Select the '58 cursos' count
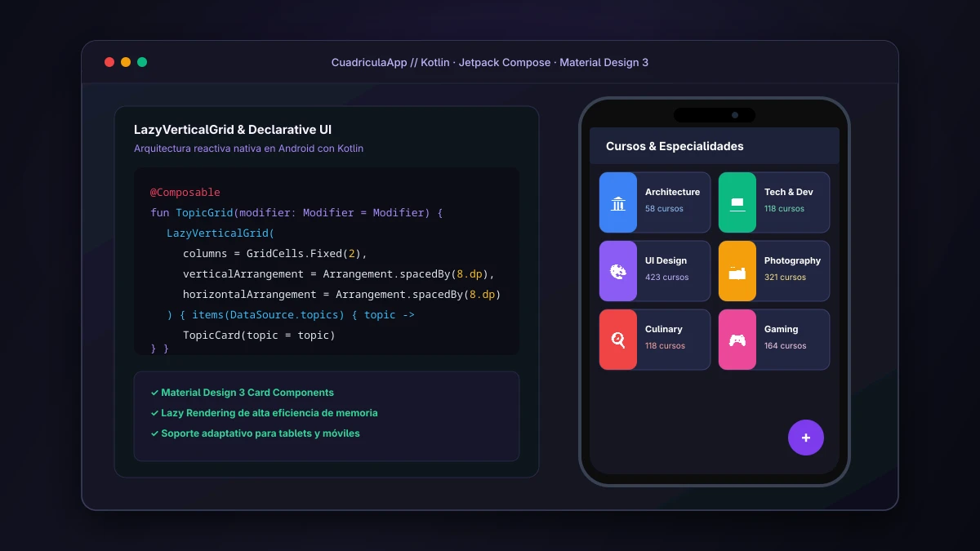 (664, 209)
